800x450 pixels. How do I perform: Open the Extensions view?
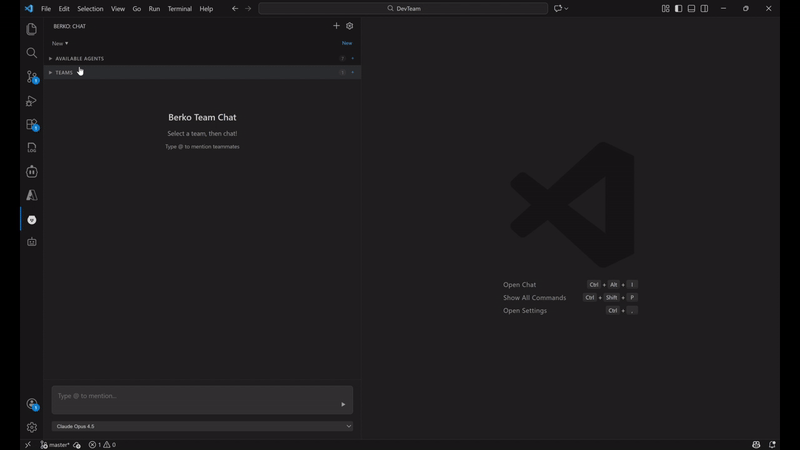tap(32, 124)
